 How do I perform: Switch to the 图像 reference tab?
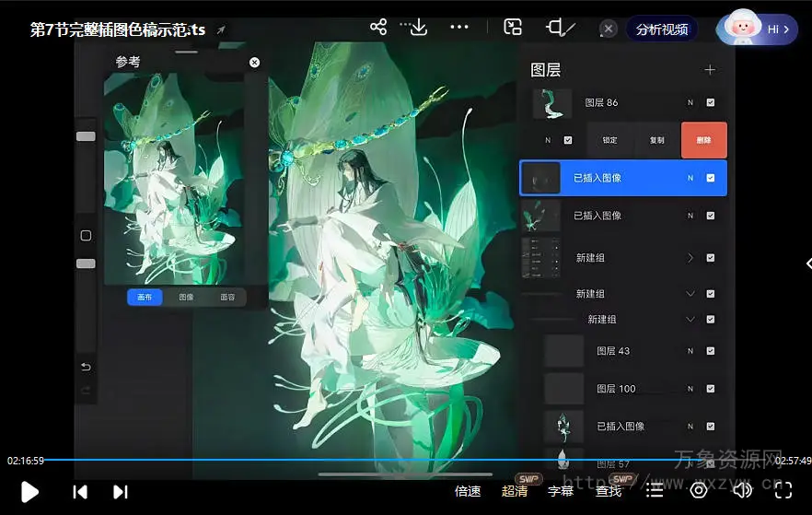(186, 298)
